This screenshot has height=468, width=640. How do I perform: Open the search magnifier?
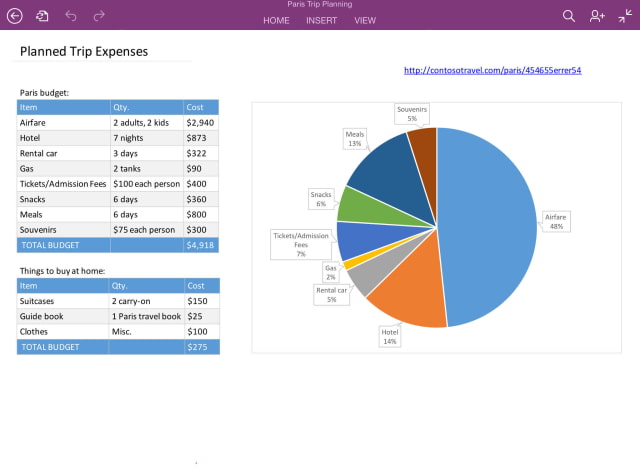click(x=569, y=15)
